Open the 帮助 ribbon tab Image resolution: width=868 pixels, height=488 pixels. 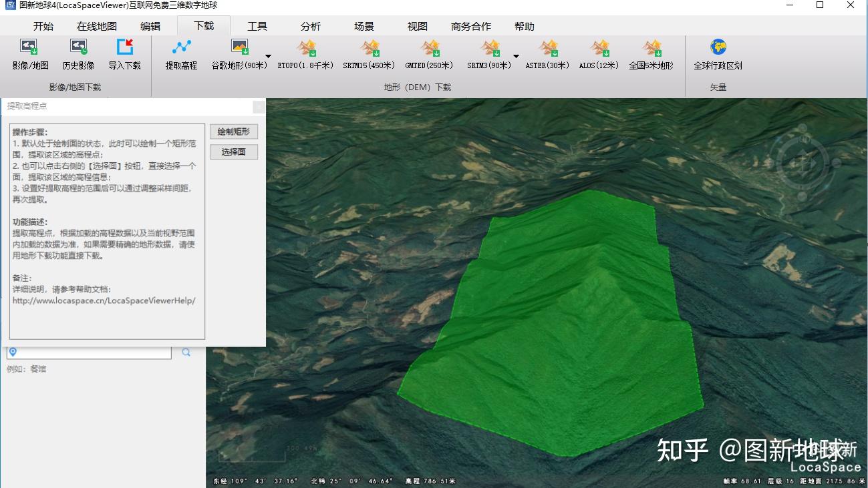tap(525, 27)
